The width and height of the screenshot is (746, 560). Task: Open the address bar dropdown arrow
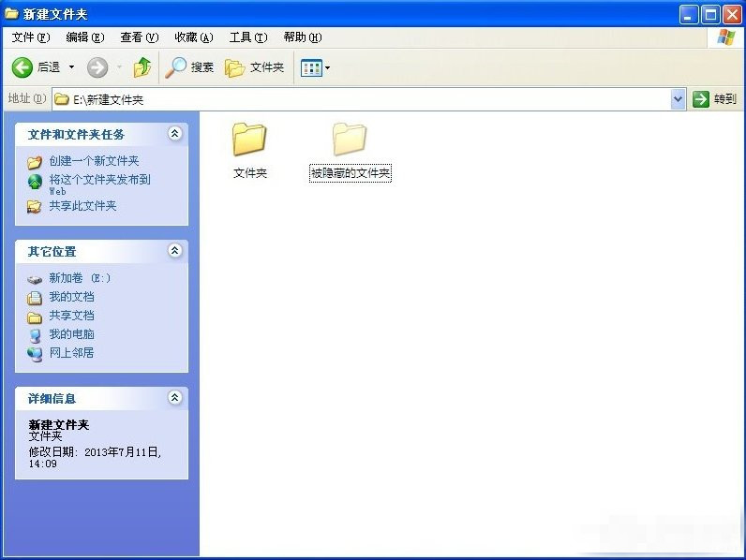point(679,98)
